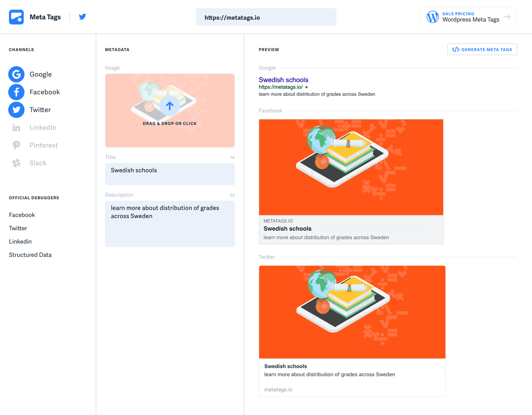This screenshot has width=532, height=415.
Task: Click the upload arrow icon on image
Action: pos(170,106)
